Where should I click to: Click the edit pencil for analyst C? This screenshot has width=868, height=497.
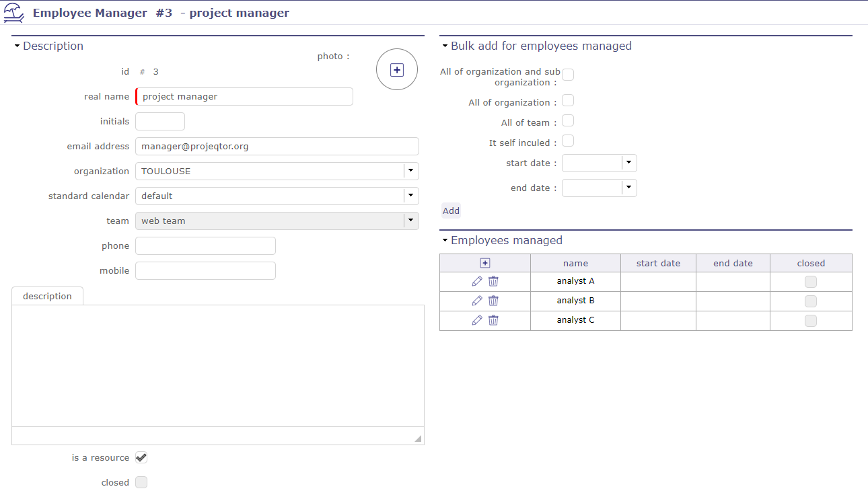pyautogui.click(x=477, y=320)
